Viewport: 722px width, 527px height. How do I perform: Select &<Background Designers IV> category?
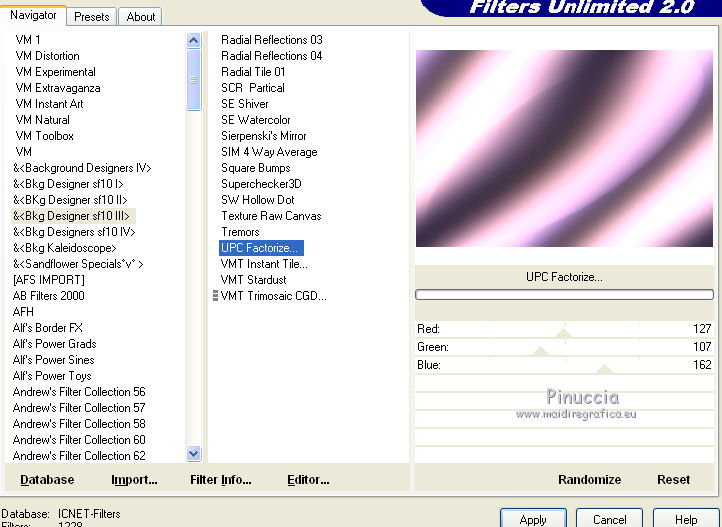tap(82, 168)
